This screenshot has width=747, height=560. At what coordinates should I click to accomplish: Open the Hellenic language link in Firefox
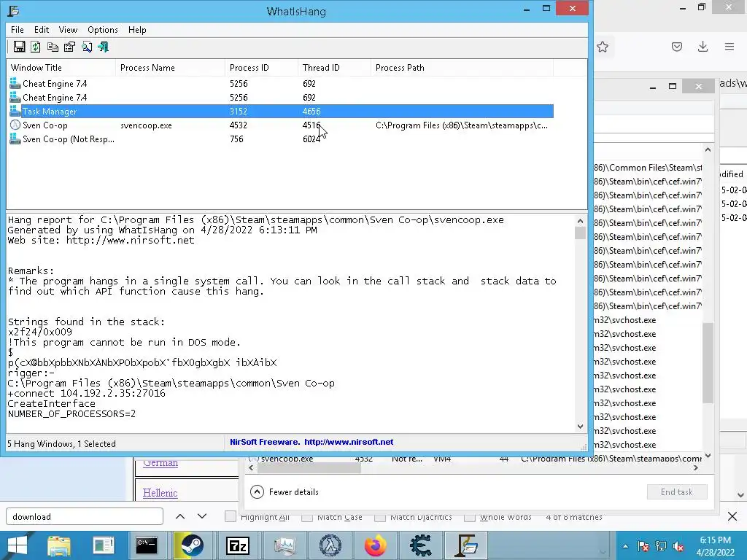(x=160, y=493)
